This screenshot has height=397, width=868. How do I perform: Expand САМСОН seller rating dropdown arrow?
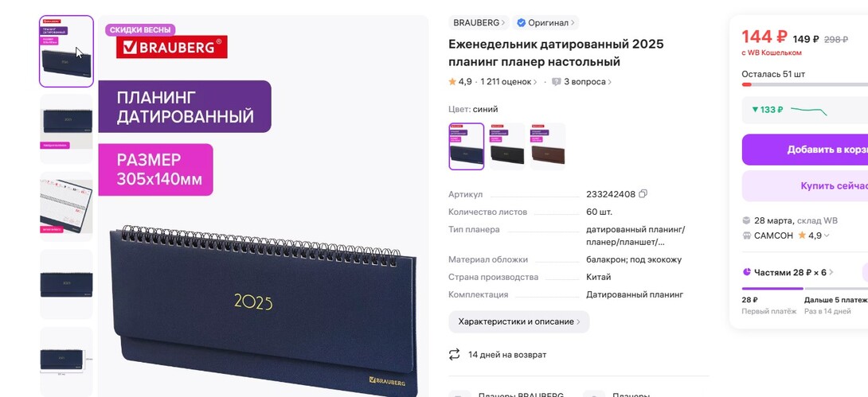pos(827,235)
